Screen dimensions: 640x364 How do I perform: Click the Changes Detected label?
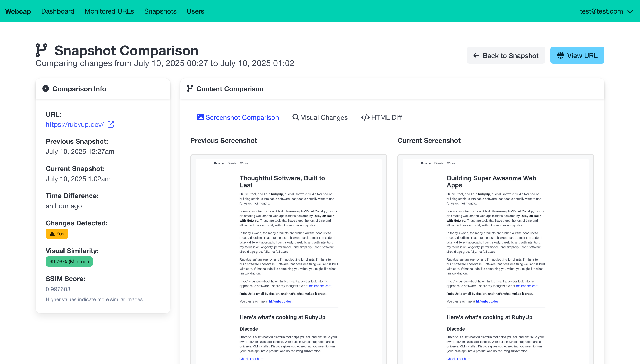click(x=76, y=223)
